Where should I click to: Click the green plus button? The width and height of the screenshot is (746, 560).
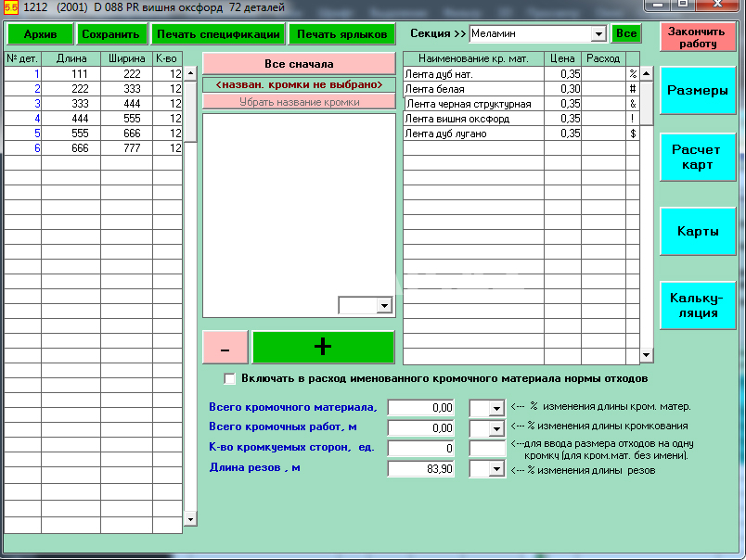(323, 347)
